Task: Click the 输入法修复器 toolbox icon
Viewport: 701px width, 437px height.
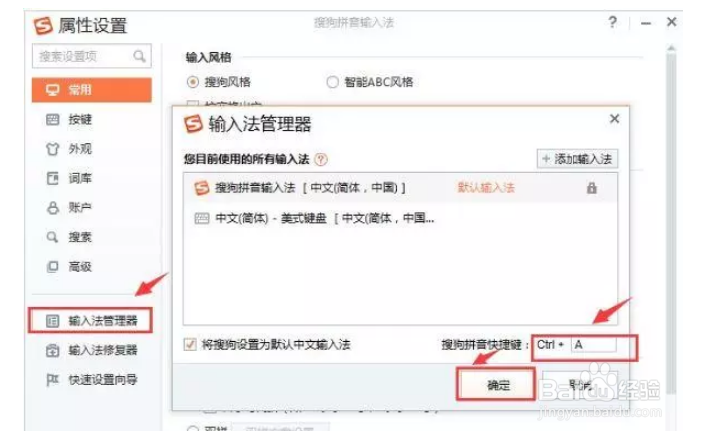Action: tap(53, 350)
